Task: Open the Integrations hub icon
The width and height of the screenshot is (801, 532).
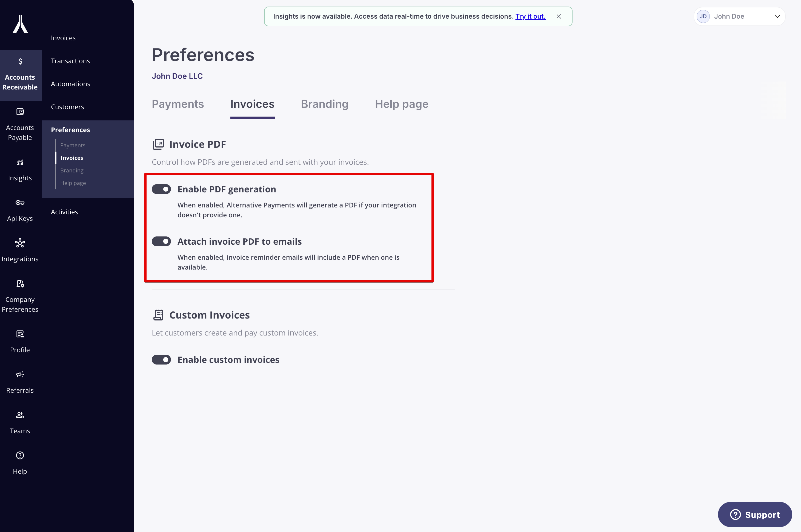Action: [20, 243]
